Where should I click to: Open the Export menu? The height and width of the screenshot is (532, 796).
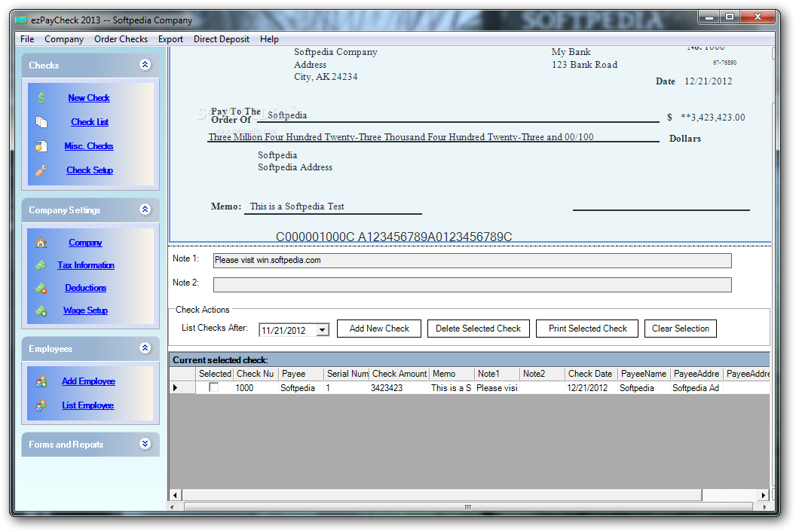170,39
